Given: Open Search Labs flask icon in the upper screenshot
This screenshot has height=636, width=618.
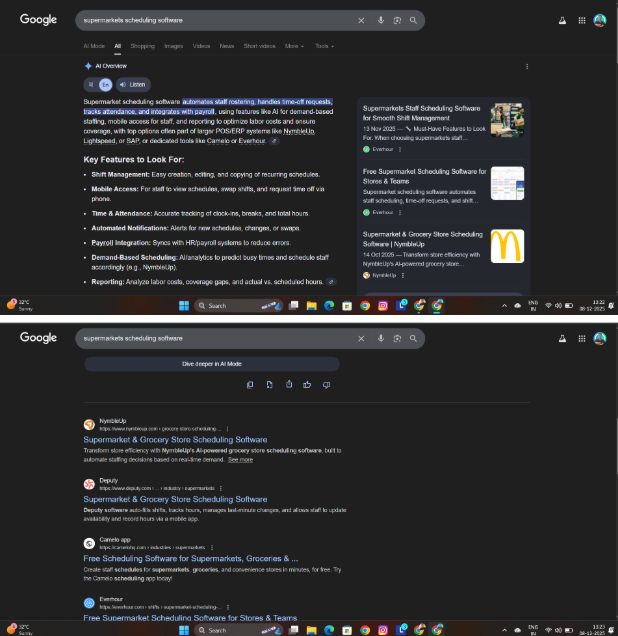Looking at the screenshot, I should (562, 20).
